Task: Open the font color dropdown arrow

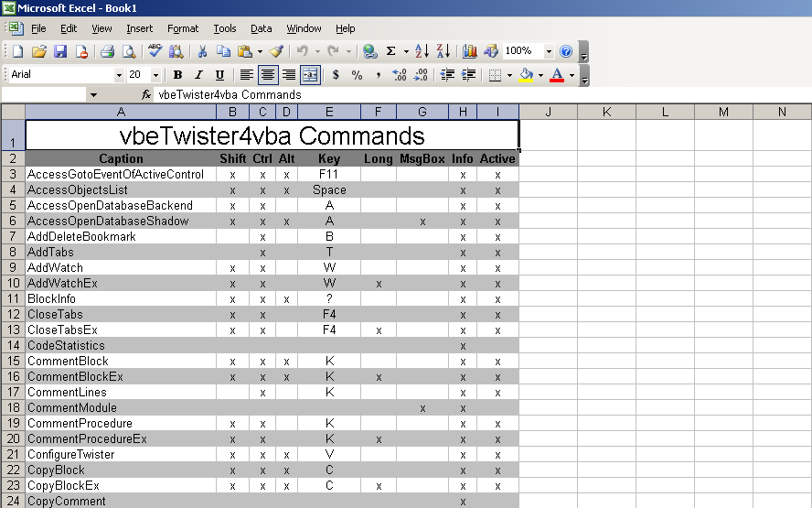Action: [x=572, y=76]
